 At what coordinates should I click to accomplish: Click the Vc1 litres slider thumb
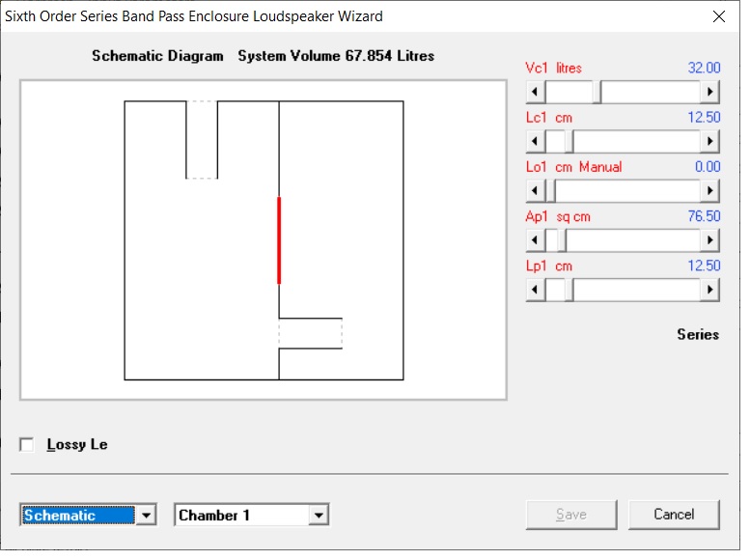pos(597,92)
